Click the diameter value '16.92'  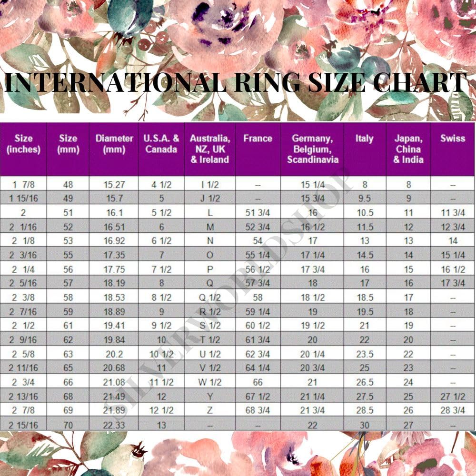pos(114,241)
